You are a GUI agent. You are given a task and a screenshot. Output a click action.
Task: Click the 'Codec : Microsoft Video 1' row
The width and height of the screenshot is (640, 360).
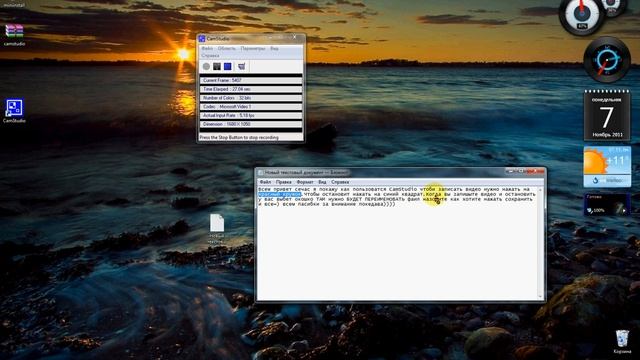[251, 107]
